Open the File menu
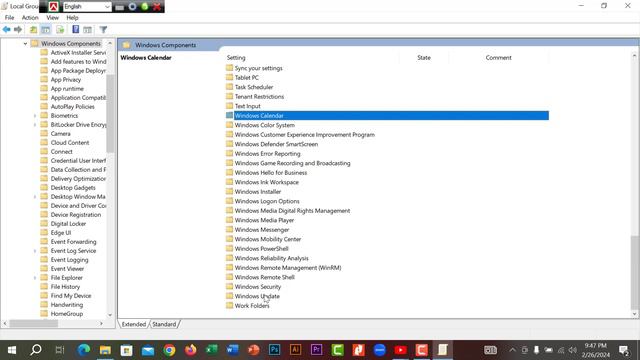 coord(9,18)
